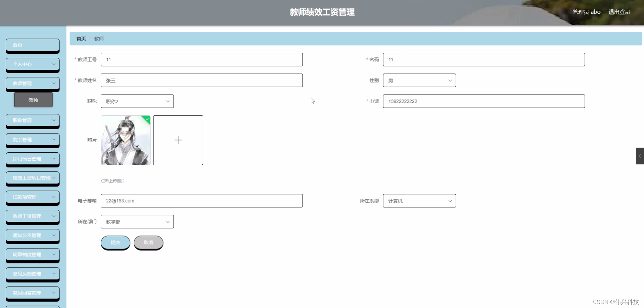
Task: Expand the 职称管理 sidebar section
Action: pos(32,120)
